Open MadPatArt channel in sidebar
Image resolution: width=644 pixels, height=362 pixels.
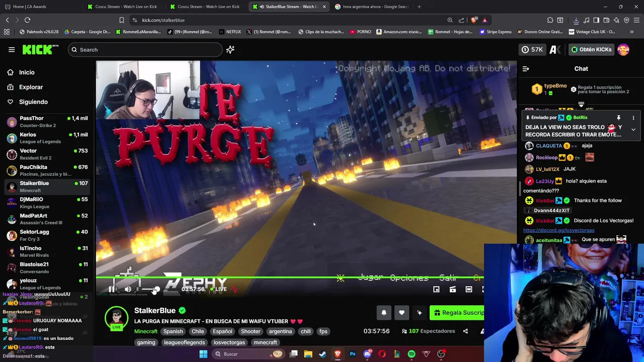46,219
